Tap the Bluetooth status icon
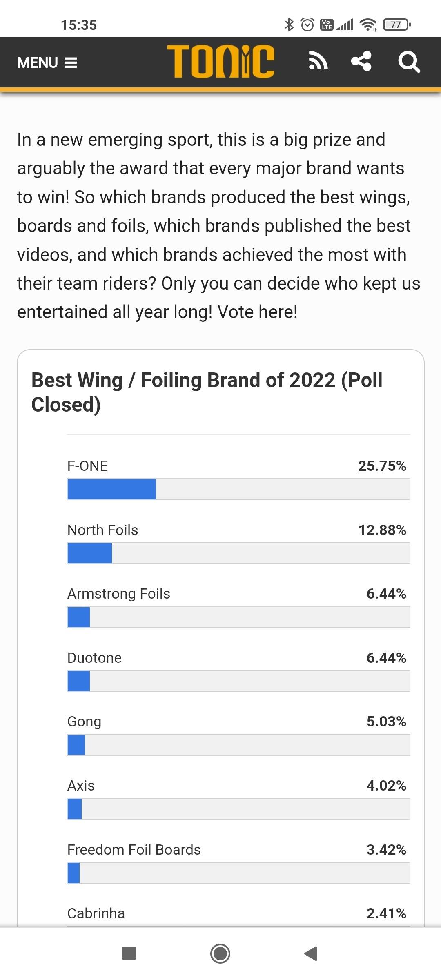The image size is (441, 980). click(289, 25)
